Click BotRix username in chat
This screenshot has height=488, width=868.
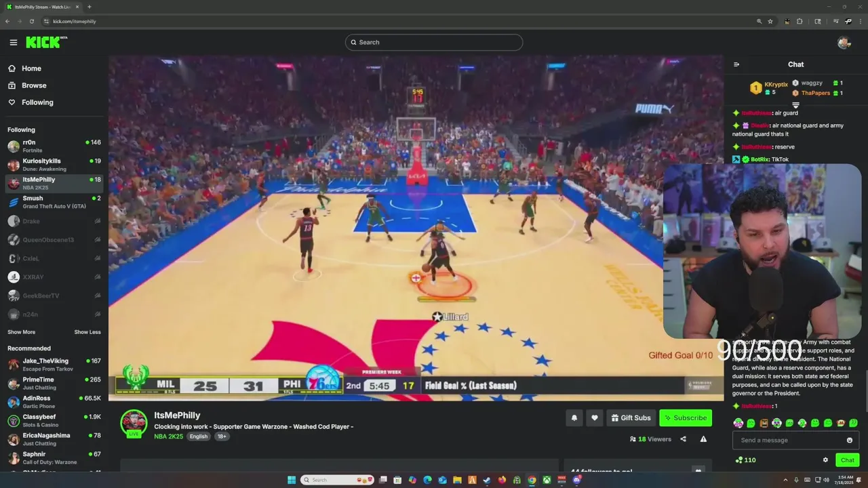759,159
